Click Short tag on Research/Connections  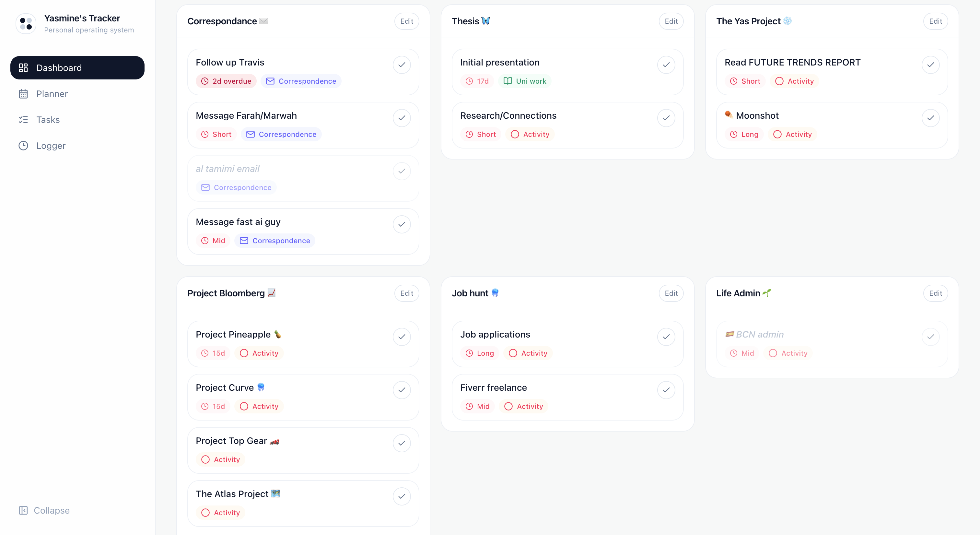tap(481, 134)
